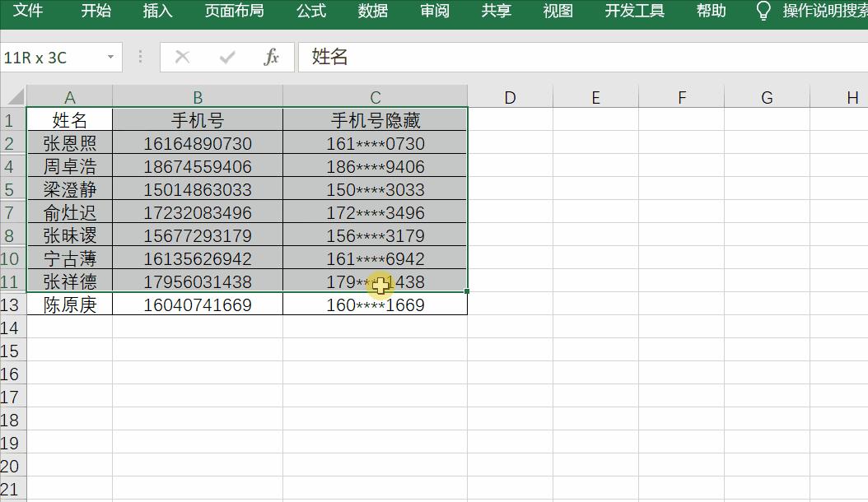
Task: Switch to the 视图 ribbon tab
Action: (558, 12)
